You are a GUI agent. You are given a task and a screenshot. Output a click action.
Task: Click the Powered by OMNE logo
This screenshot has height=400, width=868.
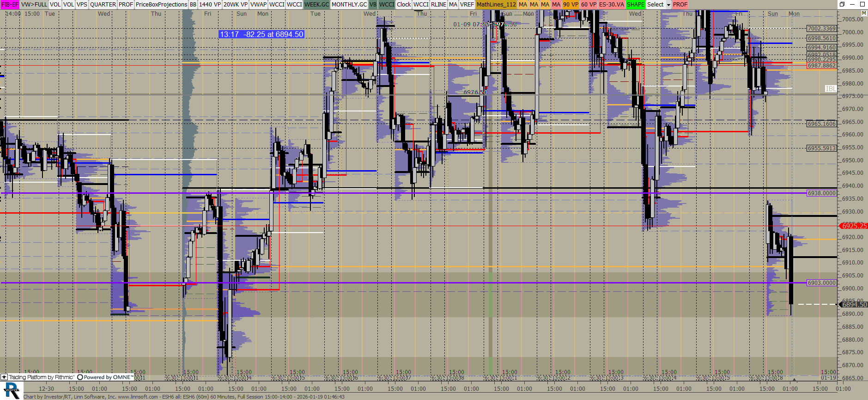105,377
